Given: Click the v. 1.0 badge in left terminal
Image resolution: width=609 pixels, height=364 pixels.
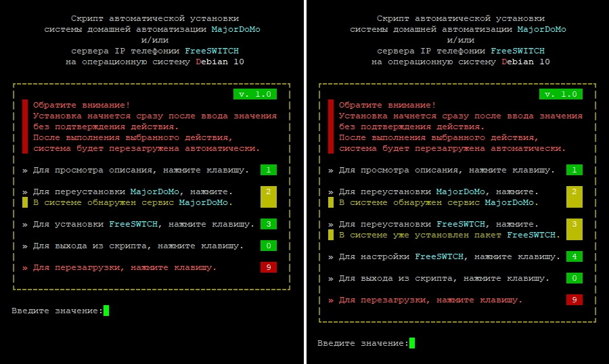Looking at the screenshot, I should [x=255, y=94].
